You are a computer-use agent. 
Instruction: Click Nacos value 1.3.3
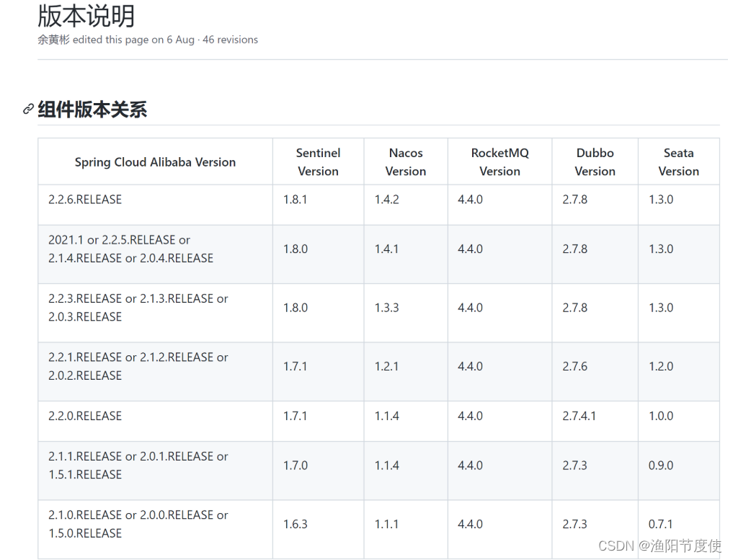386,308
